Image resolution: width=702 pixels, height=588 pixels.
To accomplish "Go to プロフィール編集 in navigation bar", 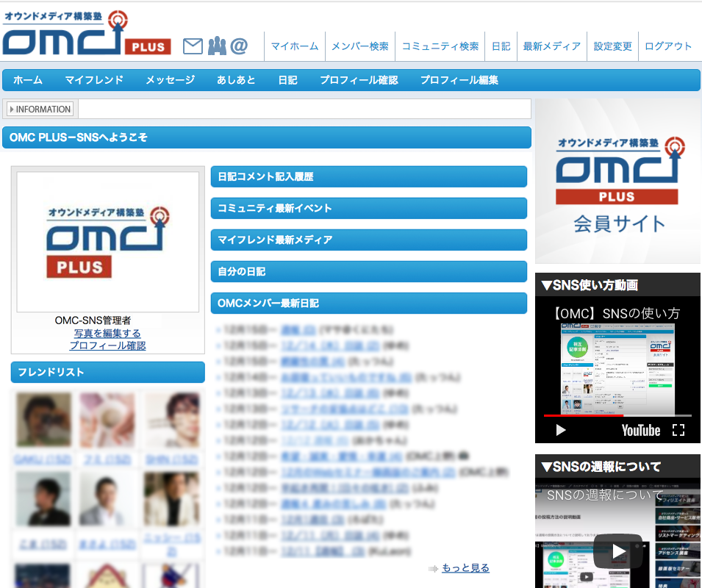I will click(x=459, y=80).
